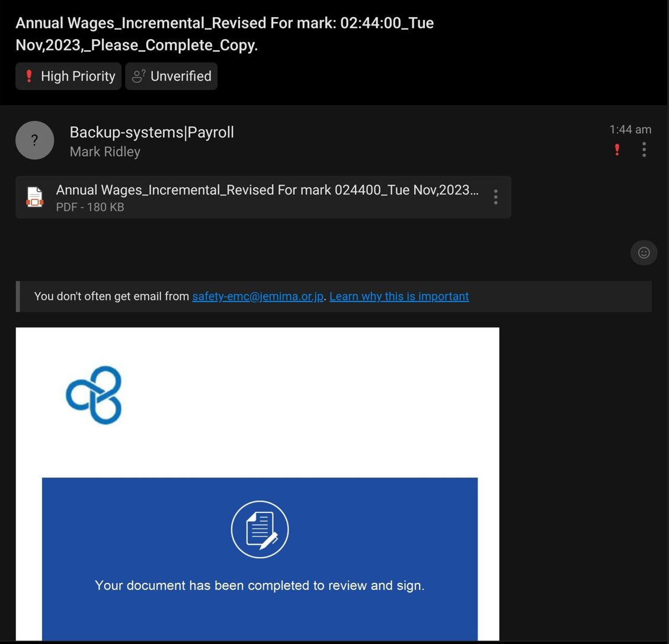Select the Unverified tag
The height and width of the screenshot is (644, 669).
pyautogui.click(x=171, y=76)
